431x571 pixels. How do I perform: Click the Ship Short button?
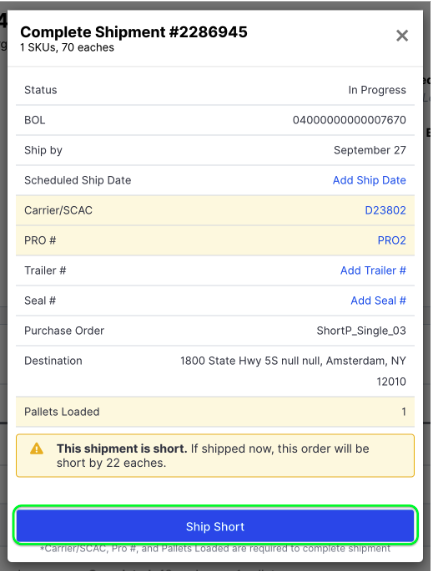(215, 526)
